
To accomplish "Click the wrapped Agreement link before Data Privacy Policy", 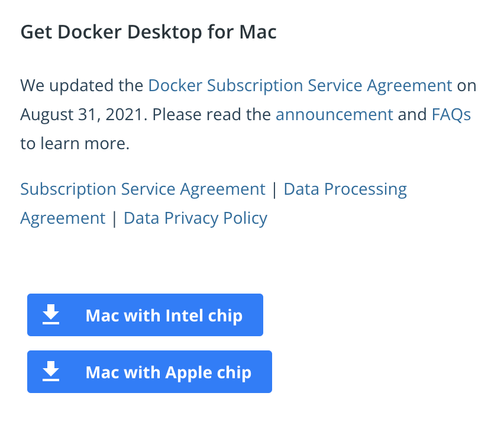I will [x=63, y=218].
